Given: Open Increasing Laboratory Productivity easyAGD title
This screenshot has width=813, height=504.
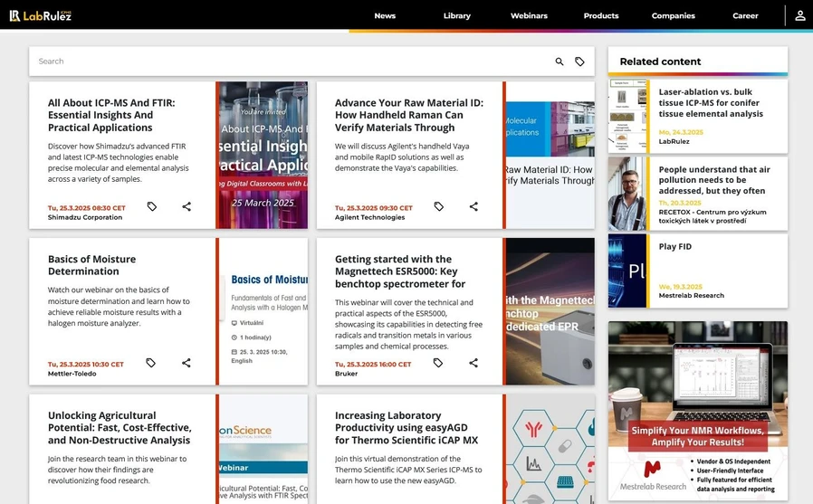Looking at the screenshot, I should pos(406,428).
